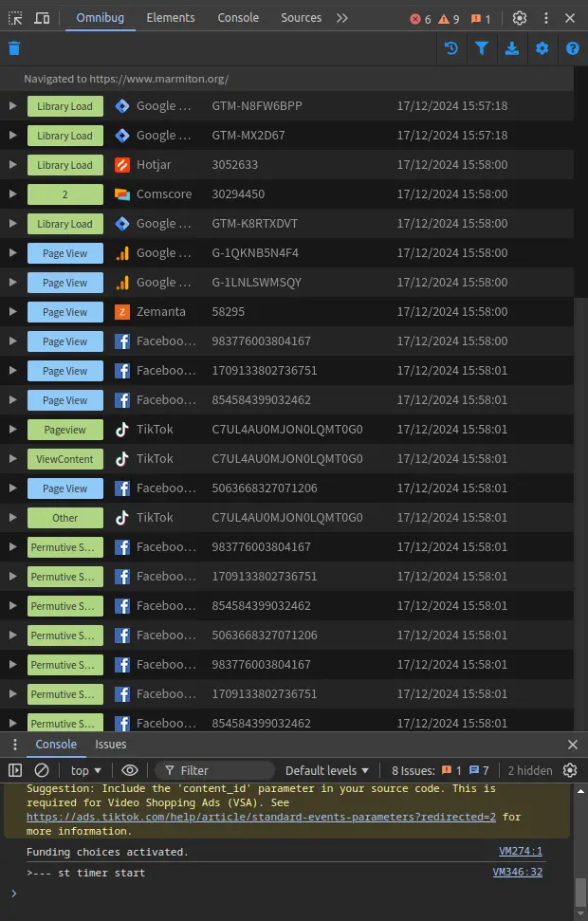Expand the Hotjar 3052633 request row
This screenshot has height=921, width=588.
[12, 165]
